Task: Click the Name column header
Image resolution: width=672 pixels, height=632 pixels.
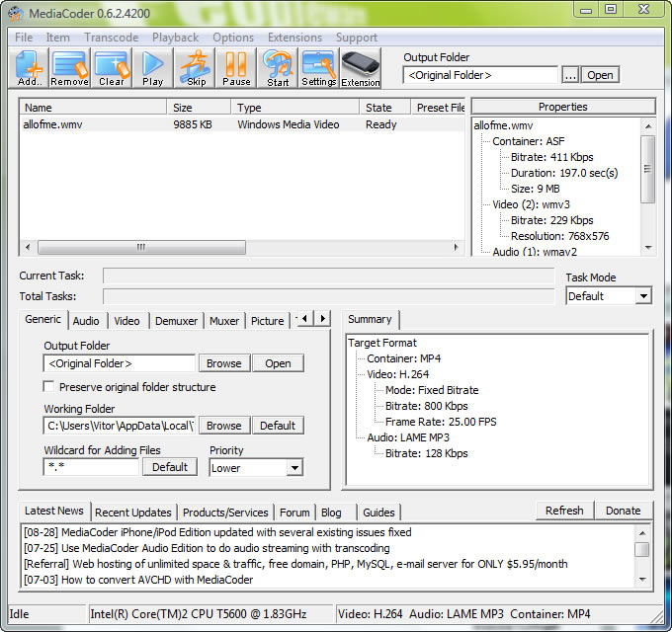Action: coord(93,108)
